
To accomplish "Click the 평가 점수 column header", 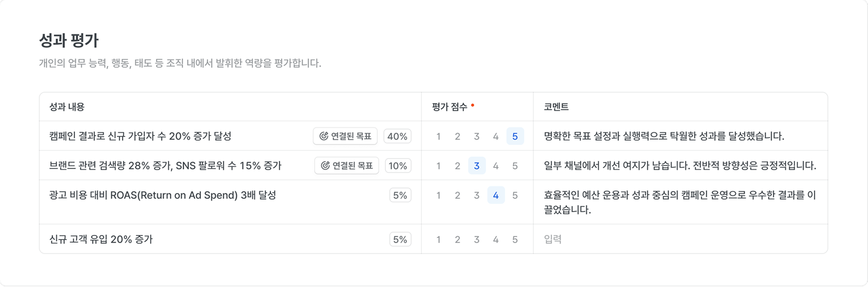I will [x=449, y=107].
